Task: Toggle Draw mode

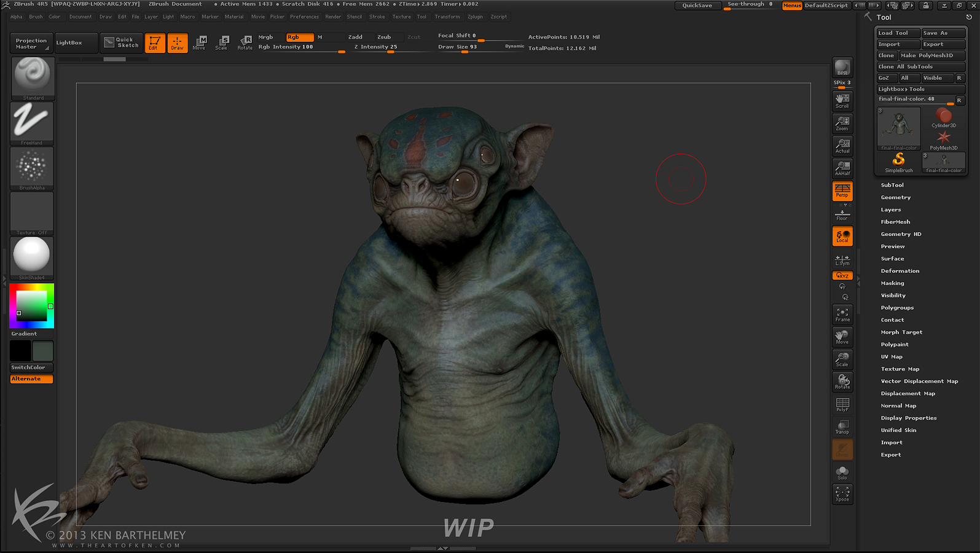Action: (178, 42)
